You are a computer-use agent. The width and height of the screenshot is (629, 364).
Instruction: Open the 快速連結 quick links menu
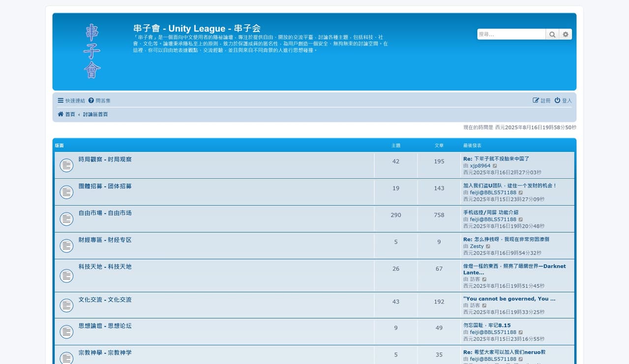click(x=71, y=101)
